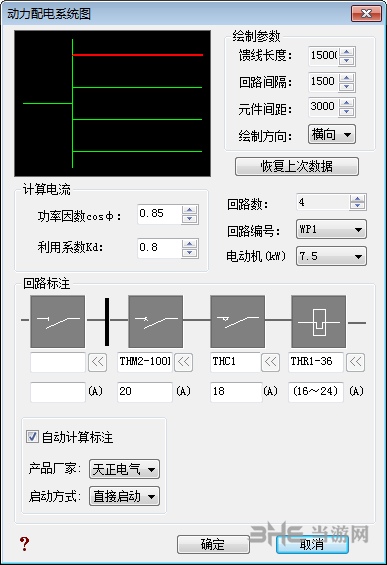Click the busbar symbol in circuit labels
Screen dimensions: 387x565
coord(107,321)
